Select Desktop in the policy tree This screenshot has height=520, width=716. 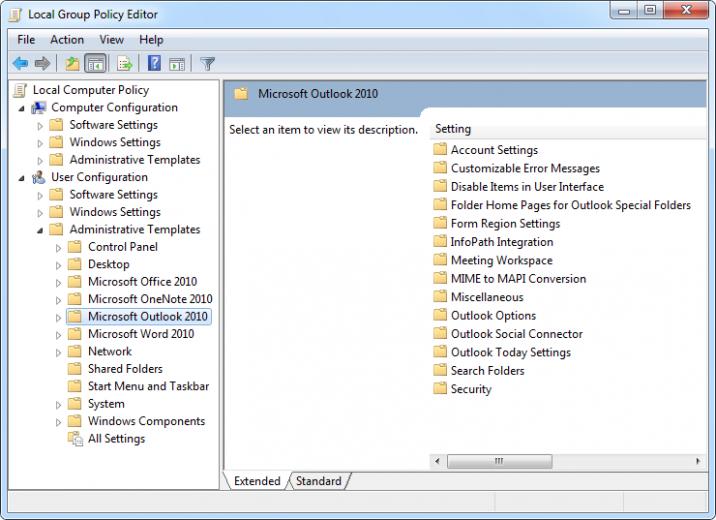pos(108,264)
